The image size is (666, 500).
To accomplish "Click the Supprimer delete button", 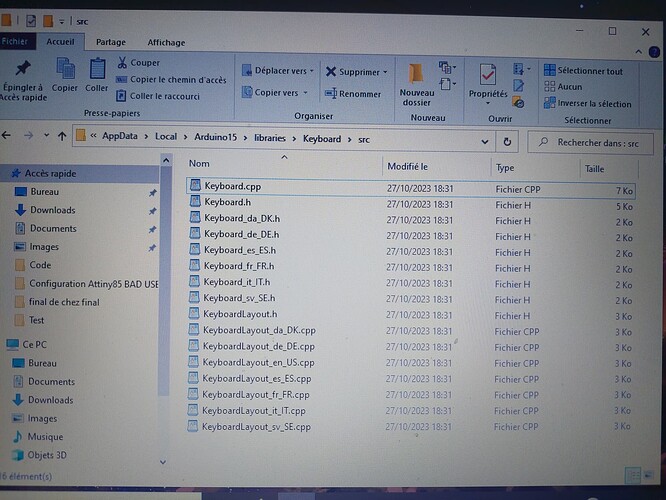I will [353, 72].
